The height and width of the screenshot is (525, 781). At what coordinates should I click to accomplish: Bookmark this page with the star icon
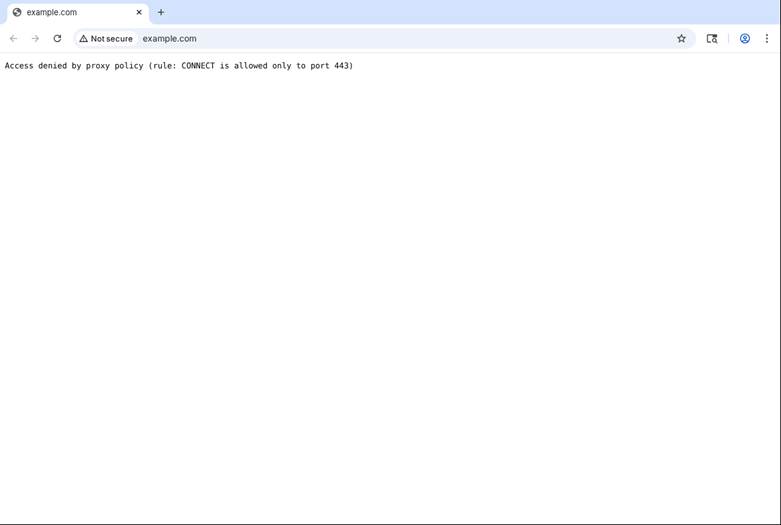coord(681,38)
